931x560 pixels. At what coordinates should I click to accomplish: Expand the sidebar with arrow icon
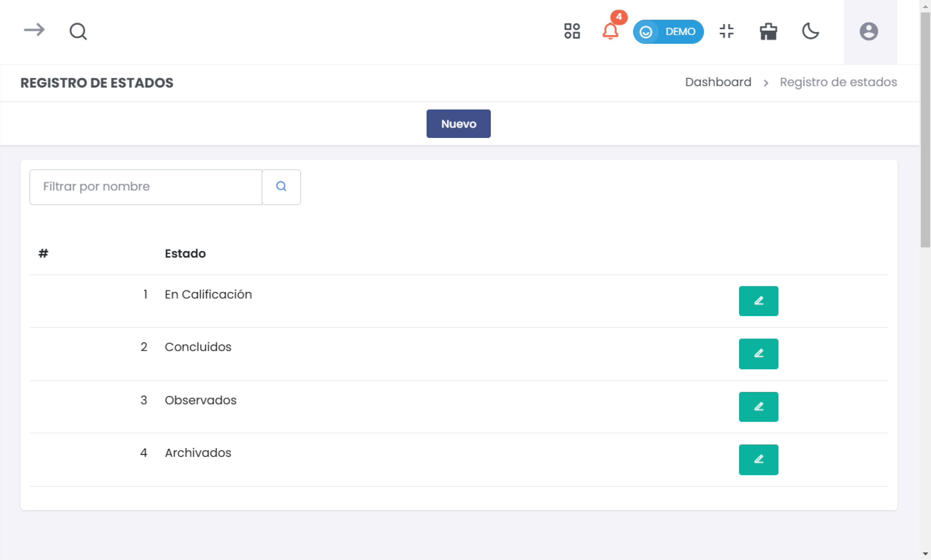(x=34, y=30)
